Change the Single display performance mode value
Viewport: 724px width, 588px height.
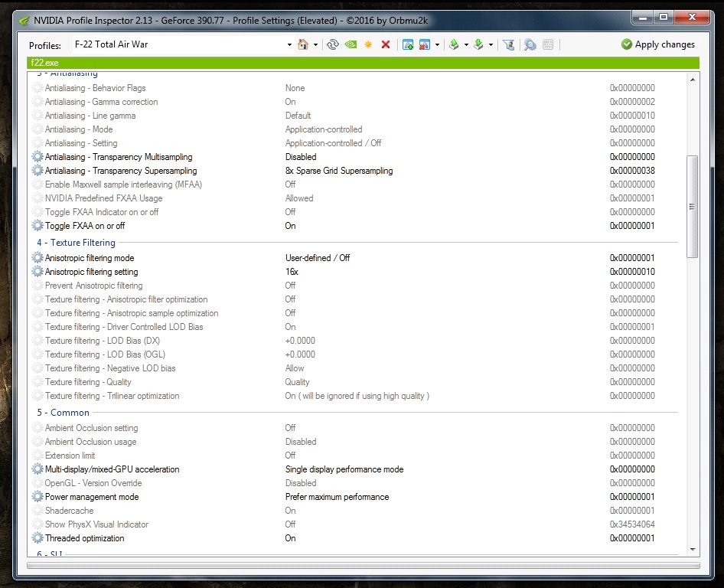[x=344, y=469]
